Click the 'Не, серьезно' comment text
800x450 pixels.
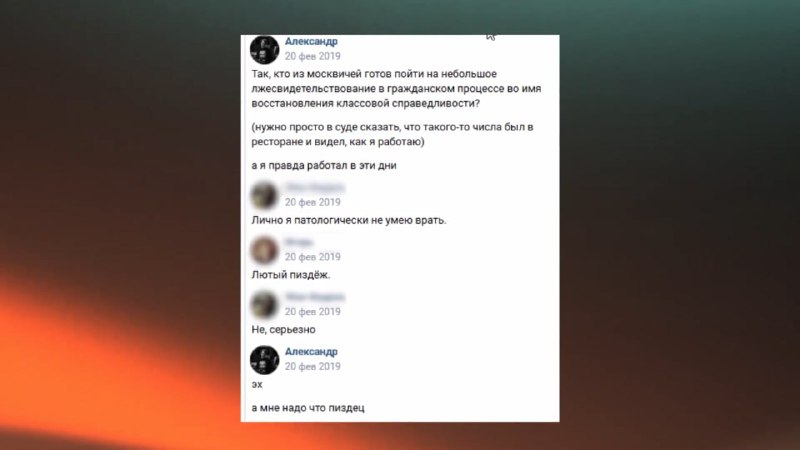[x=284, y=330]
